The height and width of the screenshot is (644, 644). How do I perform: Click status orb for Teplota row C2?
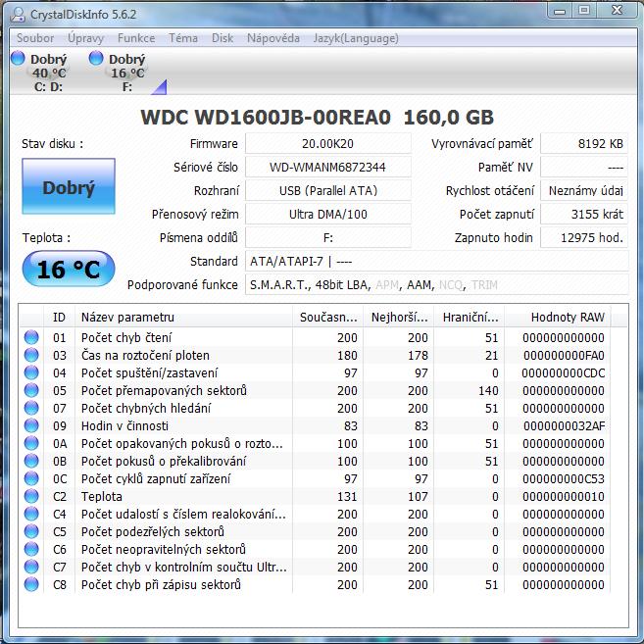coord(31,496)
